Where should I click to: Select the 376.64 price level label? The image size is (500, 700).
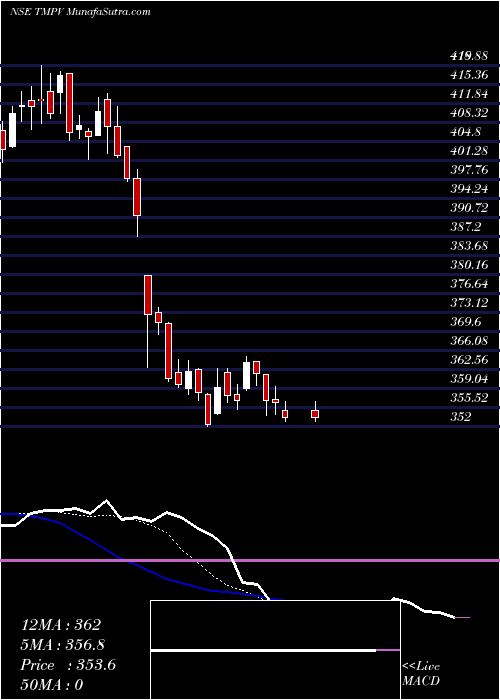[468, 284]
